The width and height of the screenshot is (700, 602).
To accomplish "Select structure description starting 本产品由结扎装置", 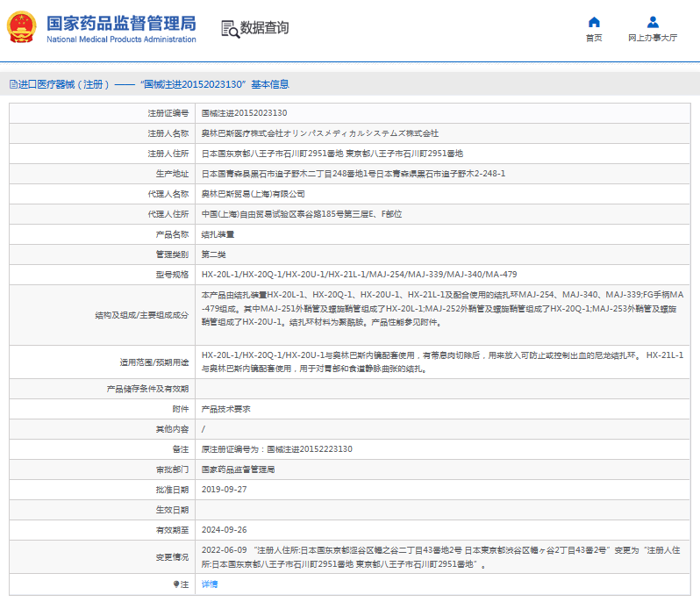I will tap(442, 308).
